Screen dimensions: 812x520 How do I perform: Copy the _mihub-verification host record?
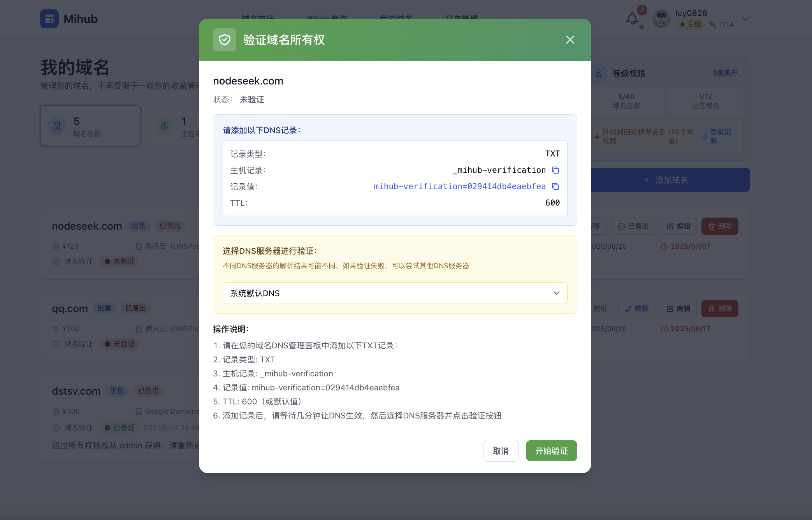[555, 170]
